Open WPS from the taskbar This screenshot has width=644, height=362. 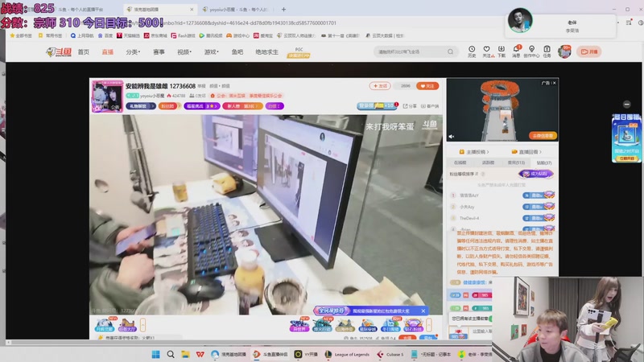(200, 354)
